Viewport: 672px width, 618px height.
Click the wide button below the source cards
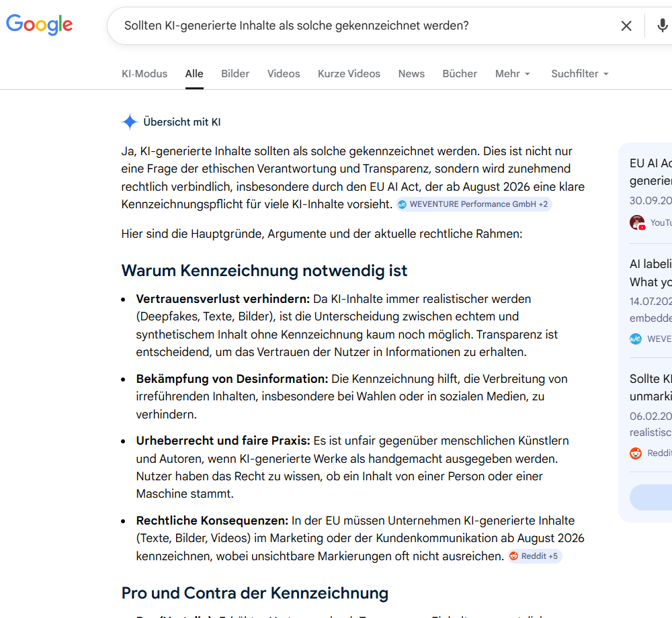[650, 498]
